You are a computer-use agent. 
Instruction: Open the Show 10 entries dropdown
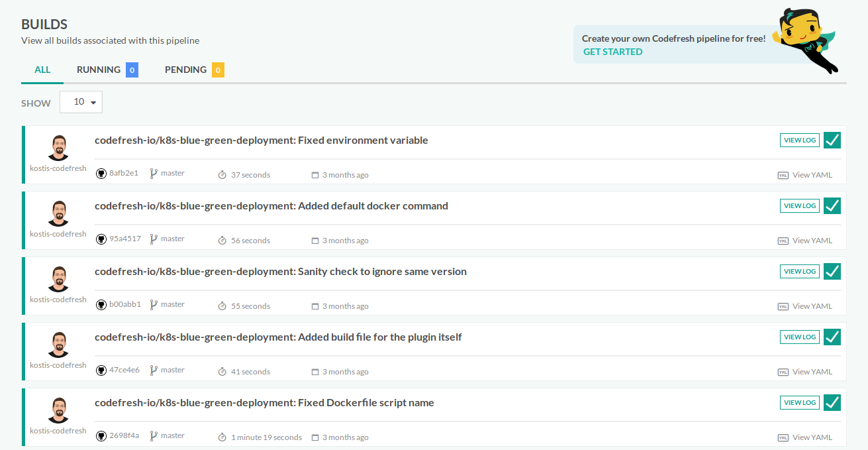click(x=81, y=102)
